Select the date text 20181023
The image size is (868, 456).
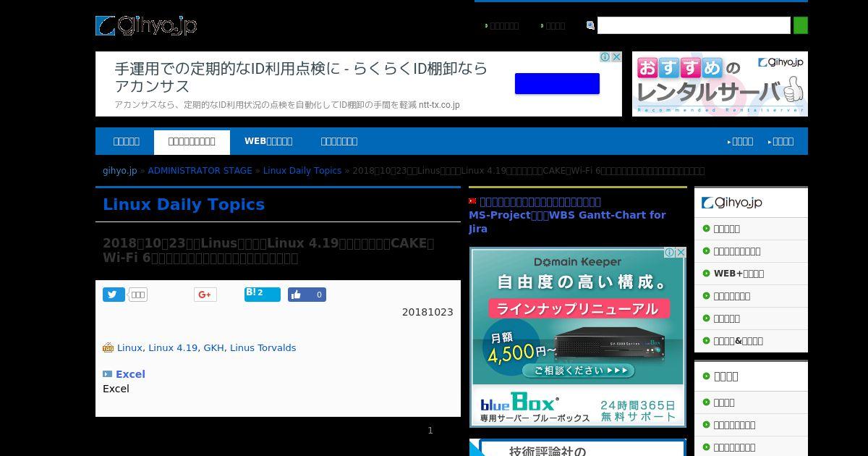coord(427,312)
